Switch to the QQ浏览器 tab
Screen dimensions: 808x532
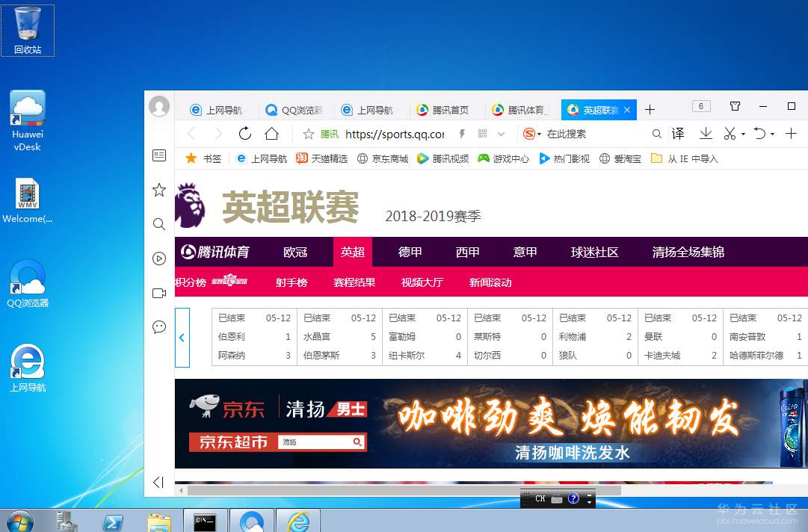click(294, 110)
